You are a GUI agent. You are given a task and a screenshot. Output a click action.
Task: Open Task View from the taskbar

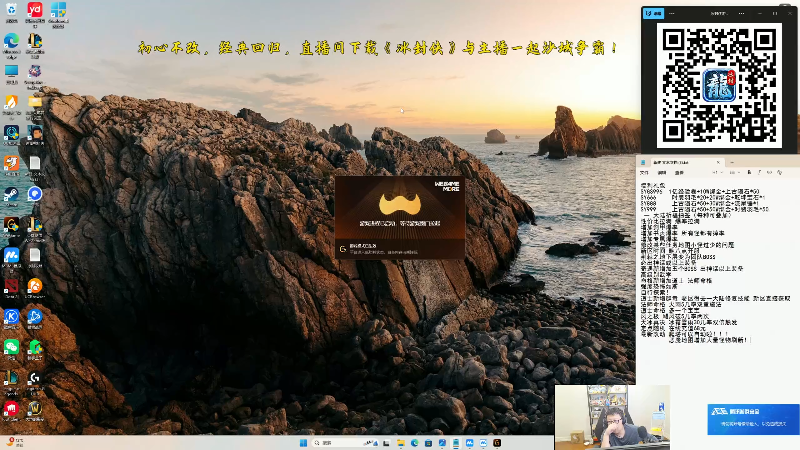386,443
